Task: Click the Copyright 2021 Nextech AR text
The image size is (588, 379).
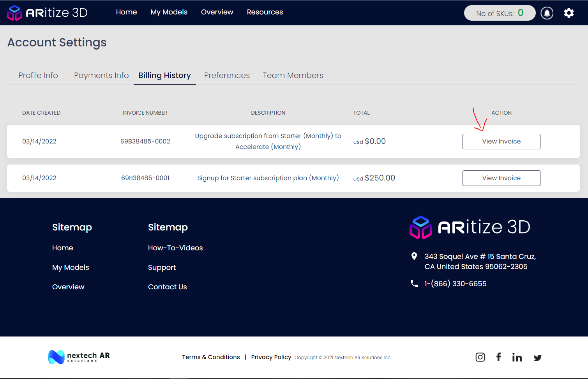Action: click(343, 358)
